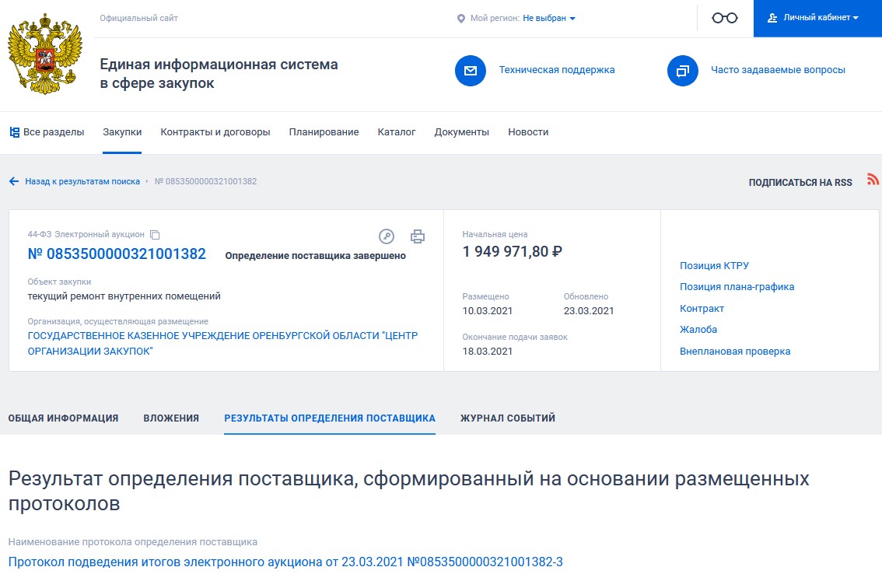Open the Журнал событий tab
The height and width of the screenshot is (588, 882).
point(508,418)
